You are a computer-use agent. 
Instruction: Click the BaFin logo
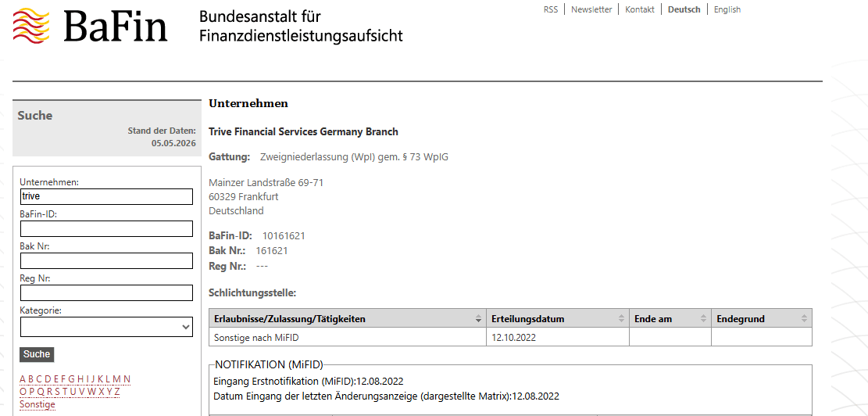(x=90, y=26)
